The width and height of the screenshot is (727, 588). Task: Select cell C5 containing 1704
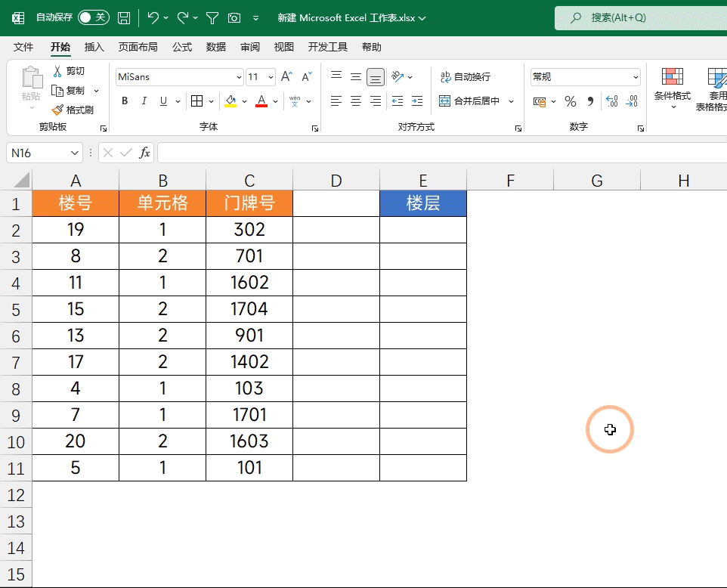pos(249,309)
